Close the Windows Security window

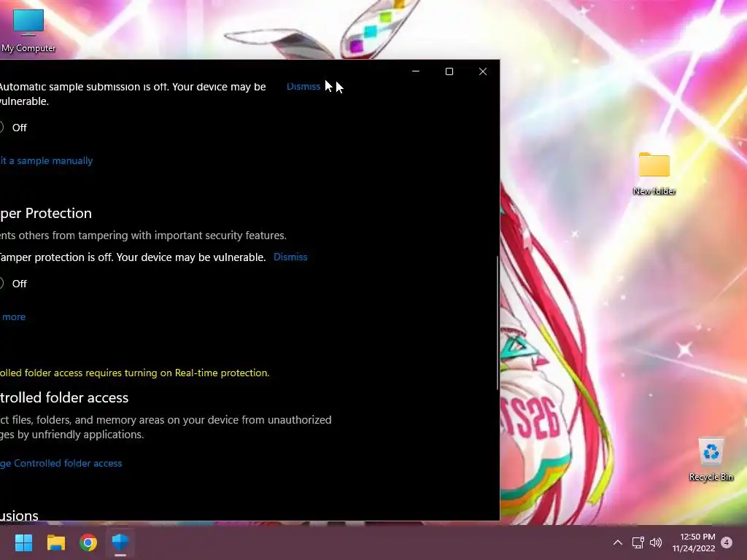point(483,71)
